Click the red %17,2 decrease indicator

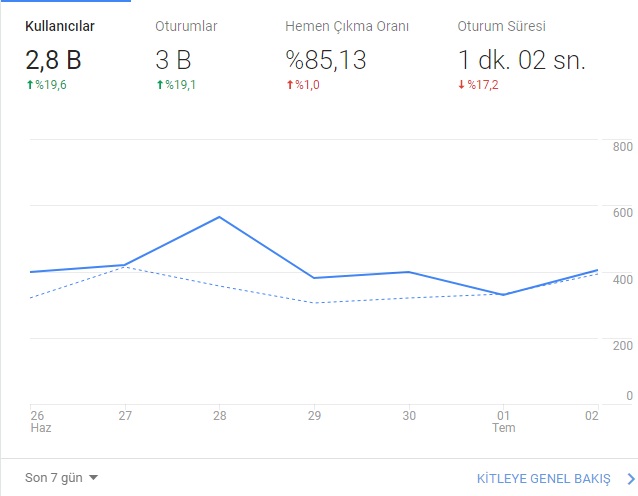click(478, 85)
